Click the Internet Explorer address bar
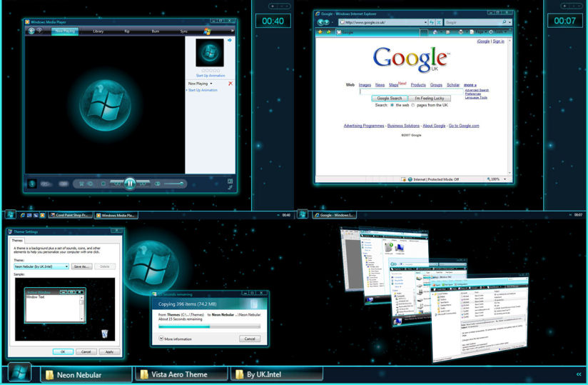The image size is (588, 385). 382,23
